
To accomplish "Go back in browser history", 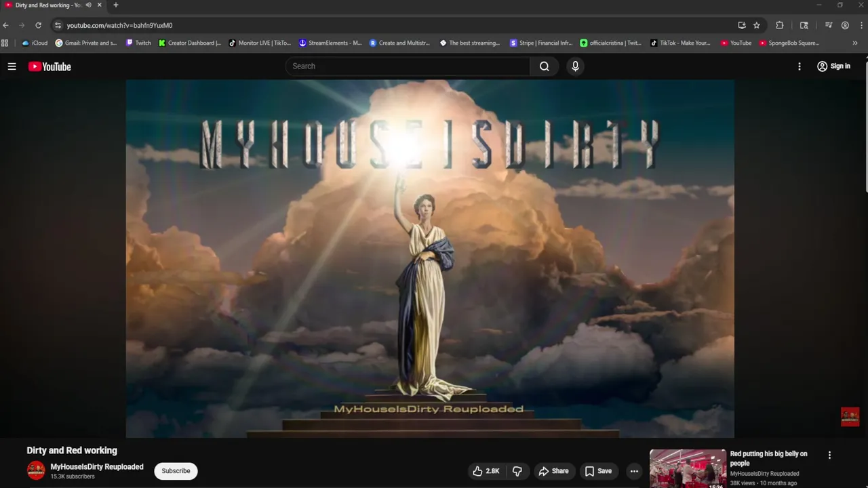I will (6, 25).
